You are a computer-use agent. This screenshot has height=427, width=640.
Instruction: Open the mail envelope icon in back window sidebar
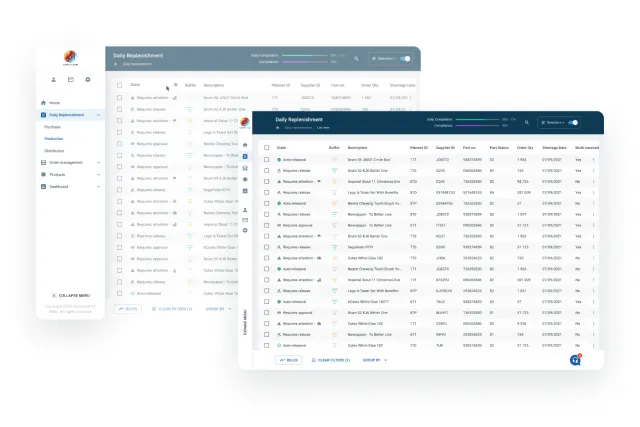point(71,80)
